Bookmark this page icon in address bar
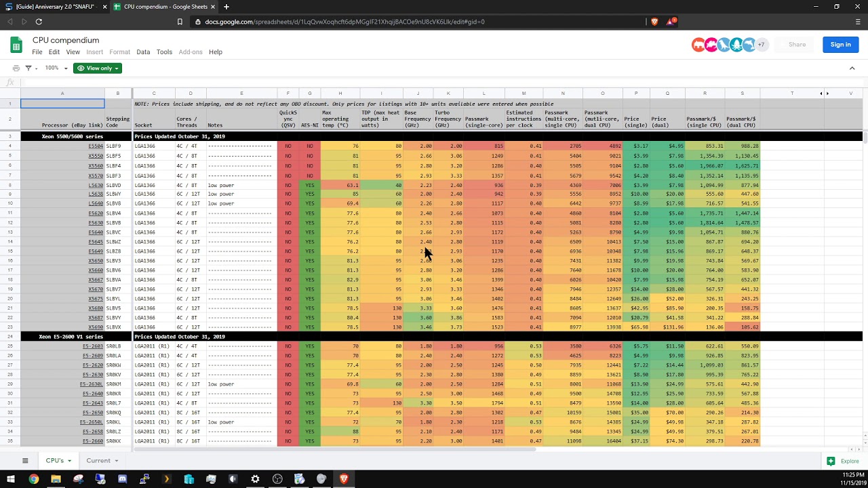Image resolution: width=868 pixels, height=488 pixels. (x=180, y=22)
